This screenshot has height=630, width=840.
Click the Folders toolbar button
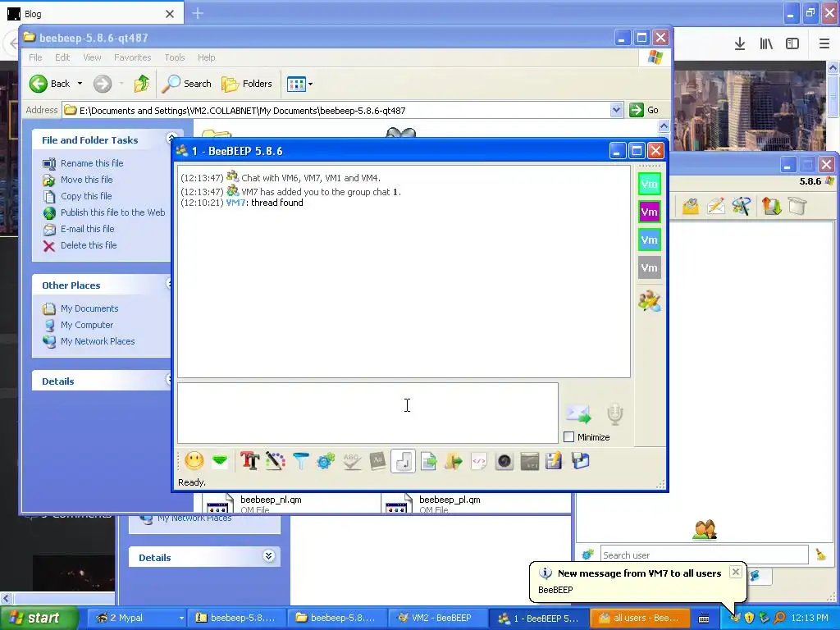247,84
